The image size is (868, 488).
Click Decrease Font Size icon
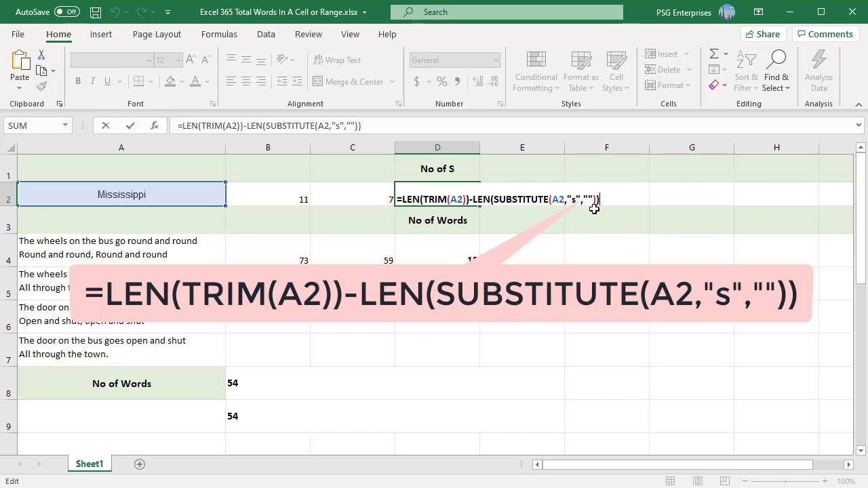click(x=206, y=60)
